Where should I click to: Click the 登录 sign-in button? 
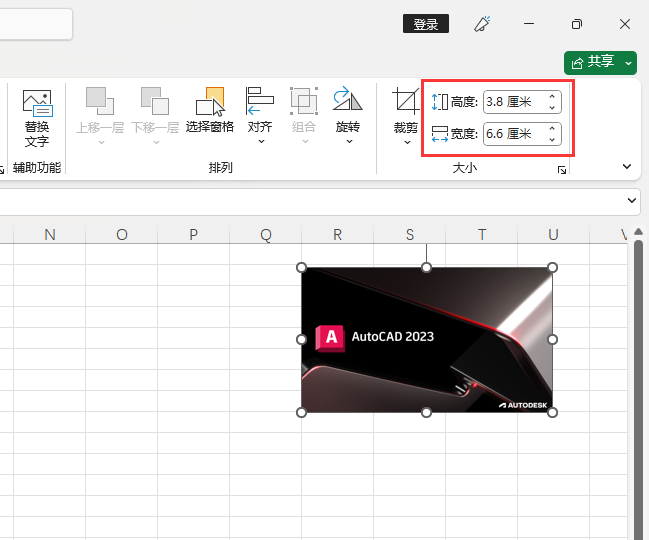point(426,24)
